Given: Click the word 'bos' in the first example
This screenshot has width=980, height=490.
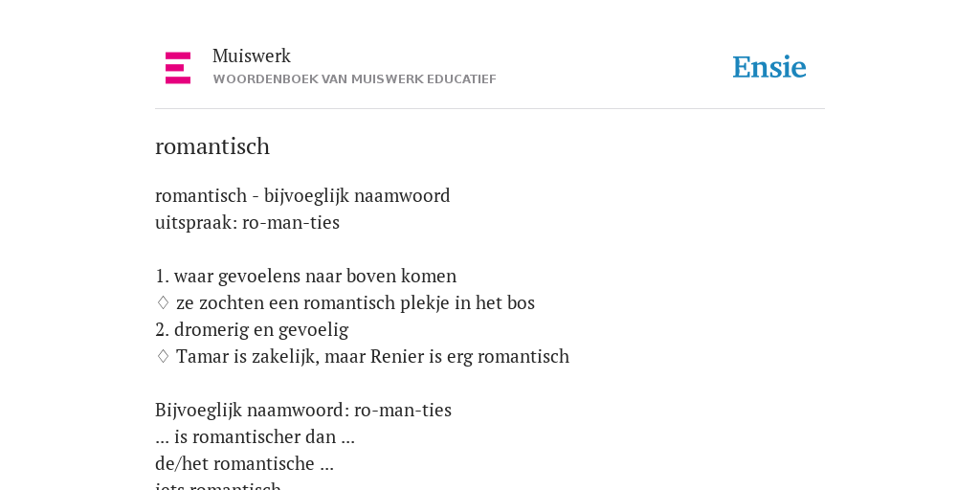Looking at the screenshot, I should [522, 302].
